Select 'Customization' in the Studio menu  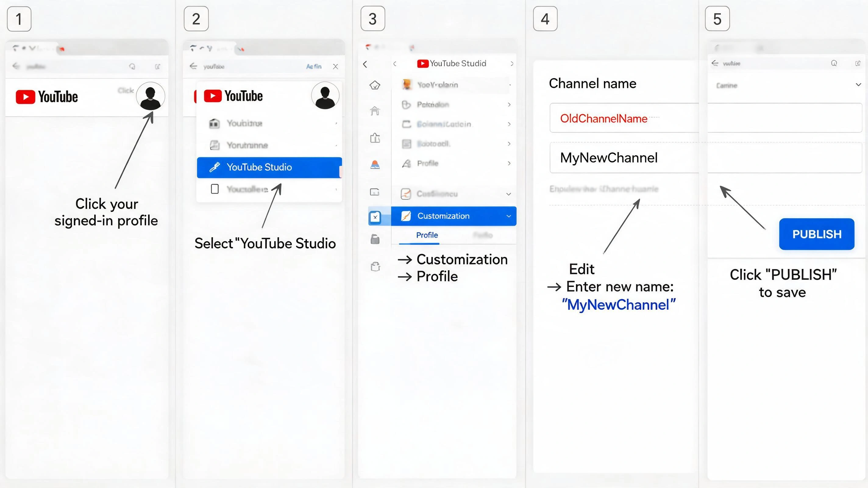click(x=454, y=216)
